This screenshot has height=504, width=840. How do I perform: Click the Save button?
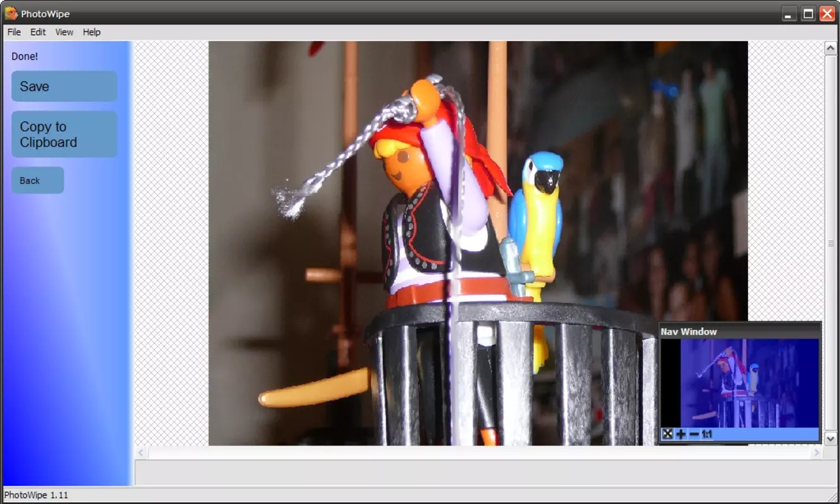(x=64, y=86)
